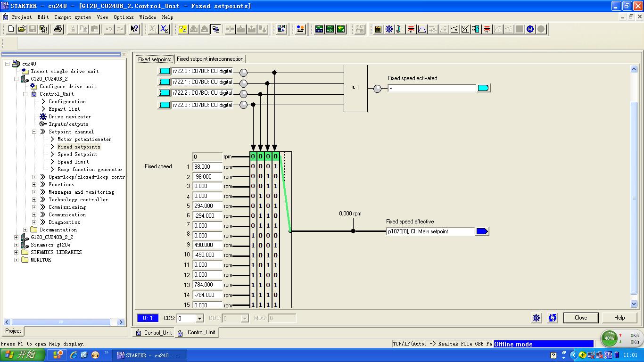Click the Close button
644x362 pixels.
581,318
